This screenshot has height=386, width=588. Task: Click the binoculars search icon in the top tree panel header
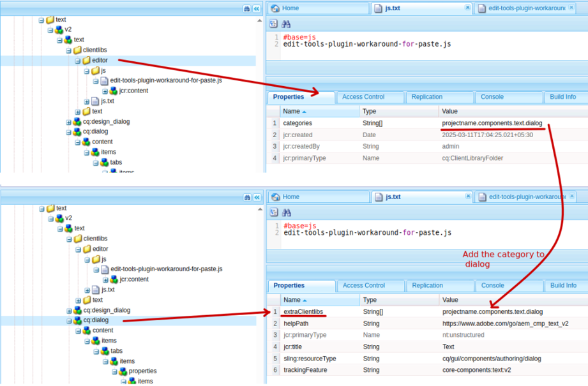coord(247,9)
